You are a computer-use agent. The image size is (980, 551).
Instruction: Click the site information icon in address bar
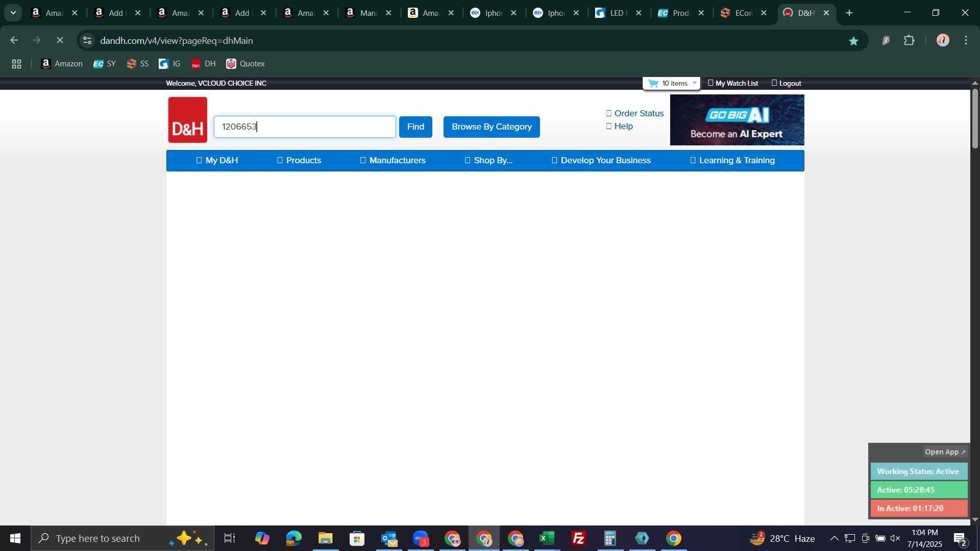[87, 40]
